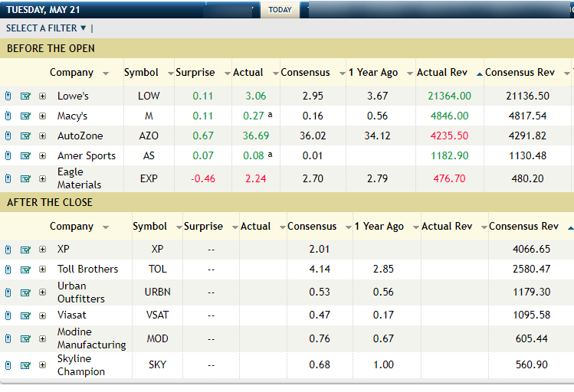Click the calendar-check icon in Viasat row
The width and height of the screenshot is (574, 392).
pos(25,315)
